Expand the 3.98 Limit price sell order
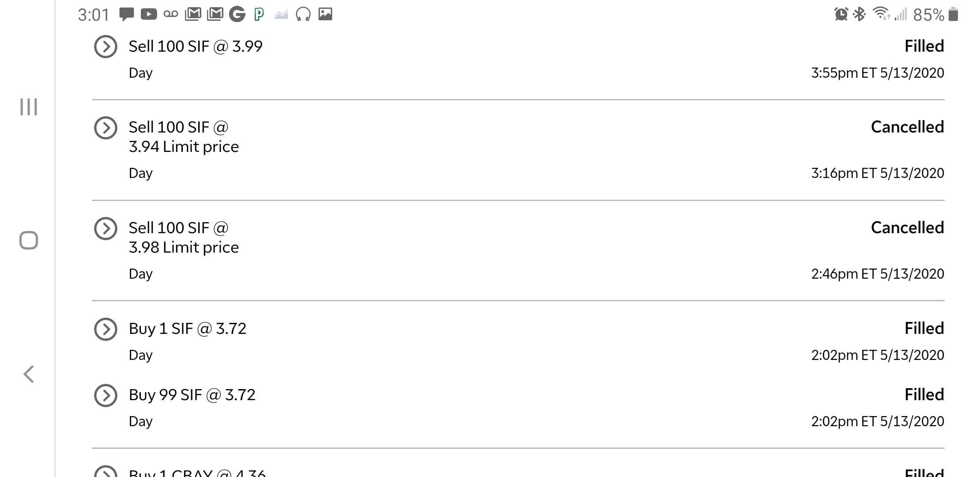The image size is (980, 477). point(106,228)
